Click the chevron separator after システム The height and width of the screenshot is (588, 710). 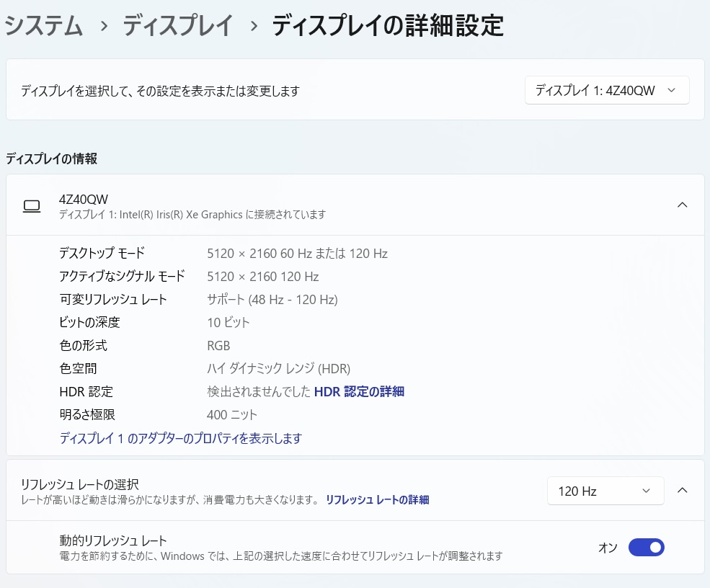104,27
